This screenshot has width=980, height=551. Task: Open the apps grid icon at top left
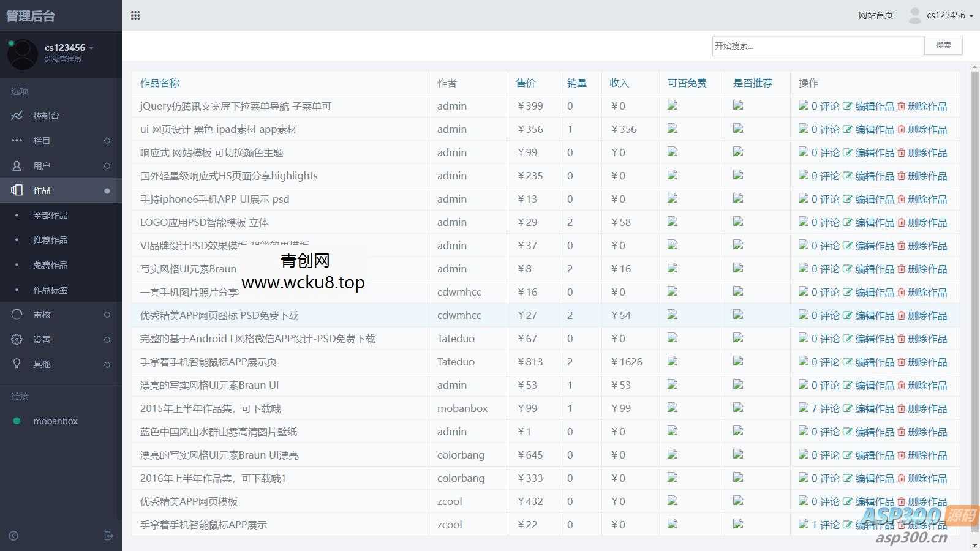coord(135,15)
